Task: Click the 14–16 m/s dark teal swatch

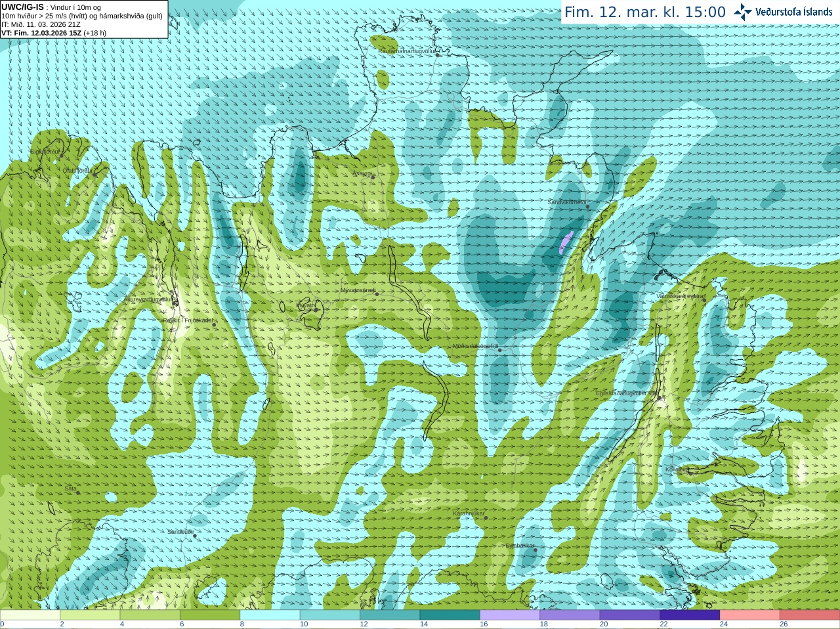Action: click(x=450, y=615)
